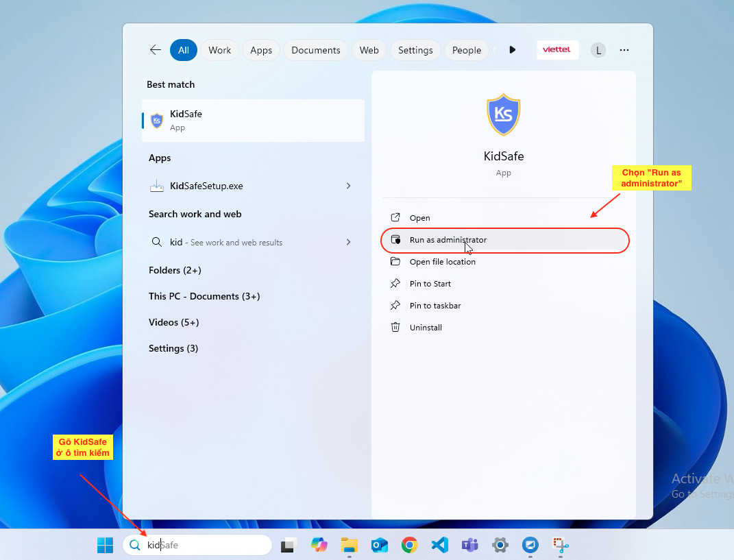Open Google Chrome from the taskbar
The height and width of the screenshot is (560, 734).
409,546
